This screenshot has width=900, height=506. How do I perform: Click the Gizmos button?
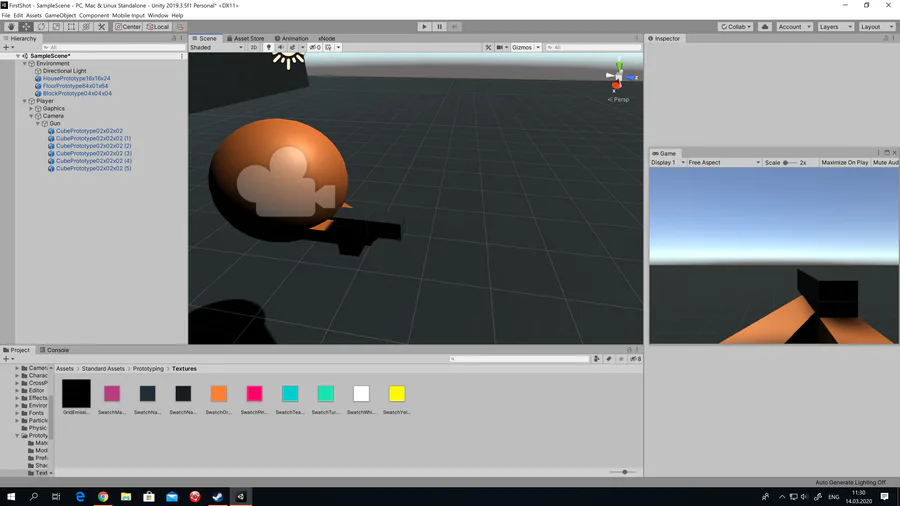pyautogui.click(x=522, y=48)
